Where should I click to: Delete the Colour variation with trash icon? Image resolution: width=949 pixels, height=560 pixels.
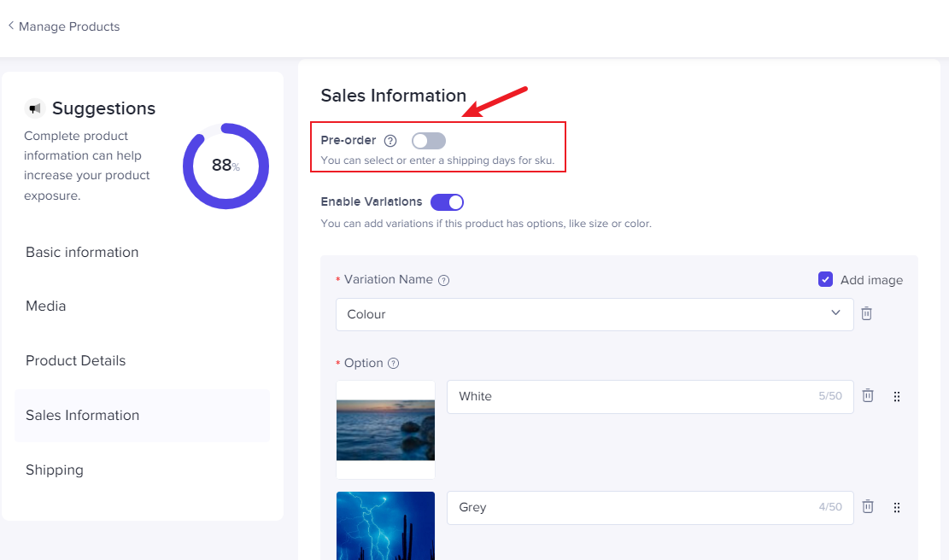[x=866, y=313]
